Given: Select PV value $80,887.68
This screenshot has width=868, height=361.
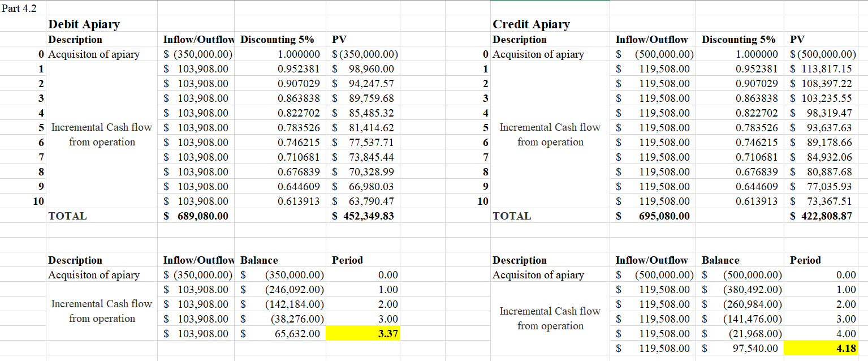Looking at the screenshot, I should click(x=821, y=172).
